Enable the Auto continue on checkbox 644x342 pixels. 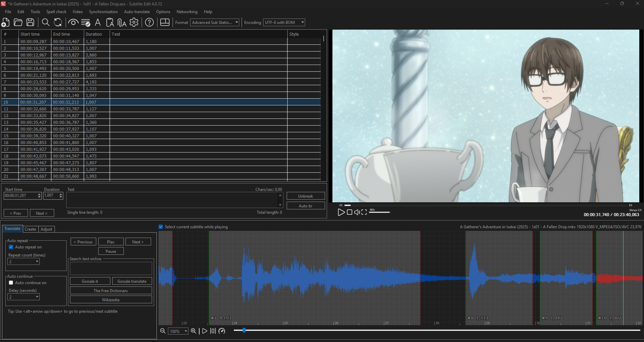[11, 283]
